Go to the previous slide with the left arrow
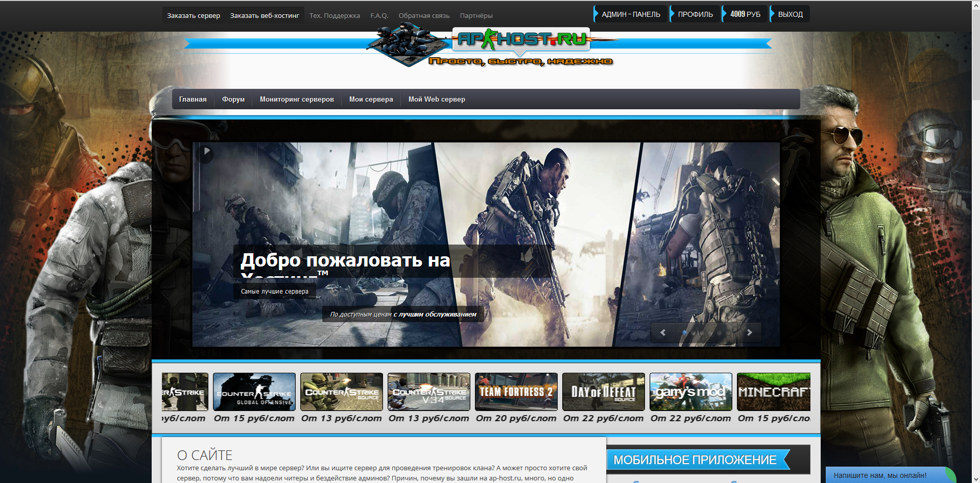 point(663,332)
